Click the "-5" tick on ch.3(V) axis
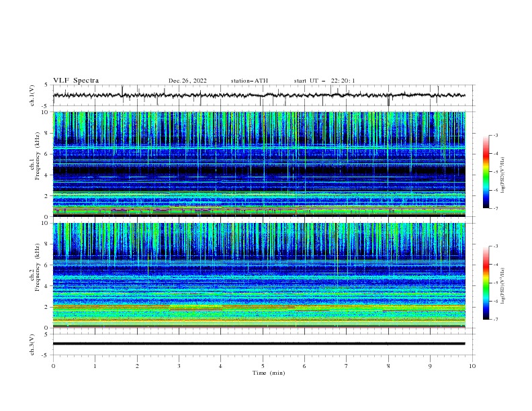This screenshot has height=411, width=532. click(x=46, y=355)
